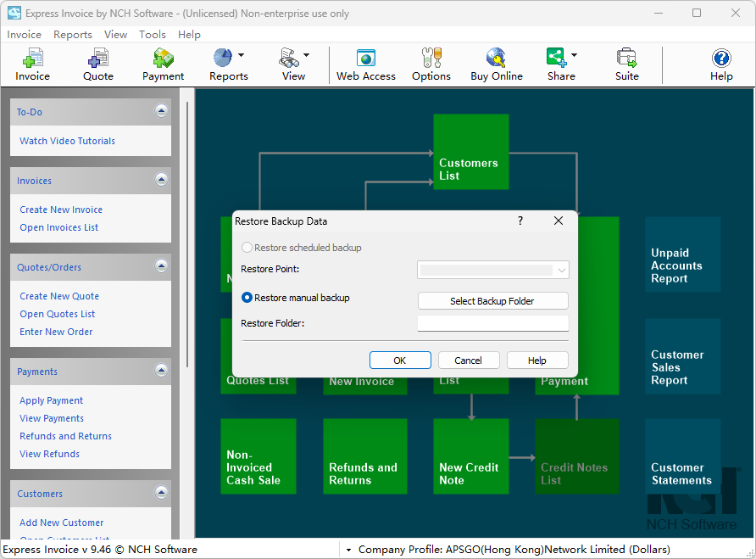756x559 pixels.
Task: Collapse the Invoices sidebar section
Action: point(161,180)
